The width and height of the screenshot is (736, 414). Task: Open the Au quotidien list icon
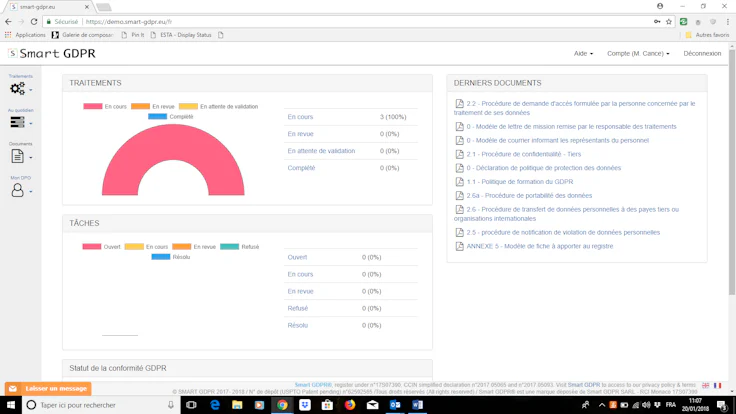[17, 122]
